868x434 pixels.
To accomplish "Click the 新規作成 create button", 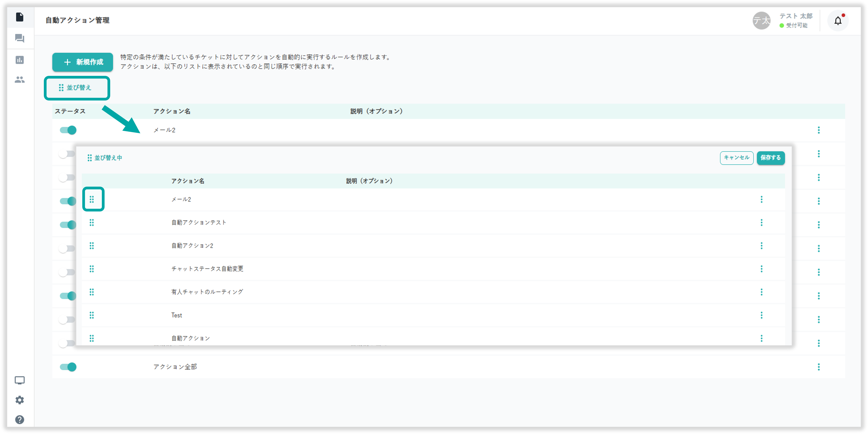I will (83, 62).
